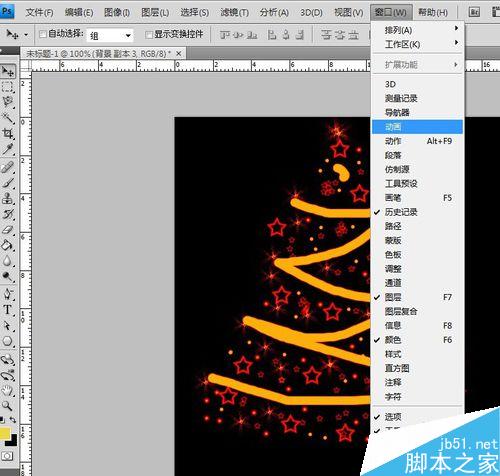Viewport: 500px width, 476px height.
Task: Click the align left edges button
Action: click(272, 35)
